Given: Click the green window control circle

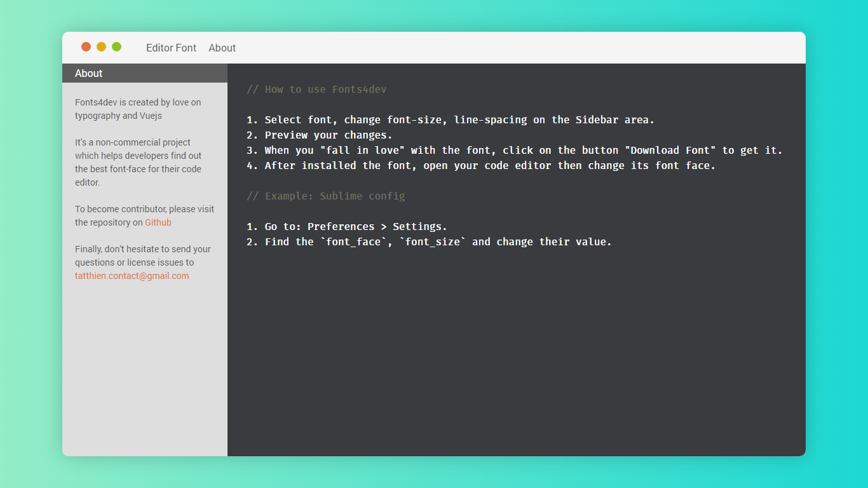Looking at the screenshot, I should point(116,46).
